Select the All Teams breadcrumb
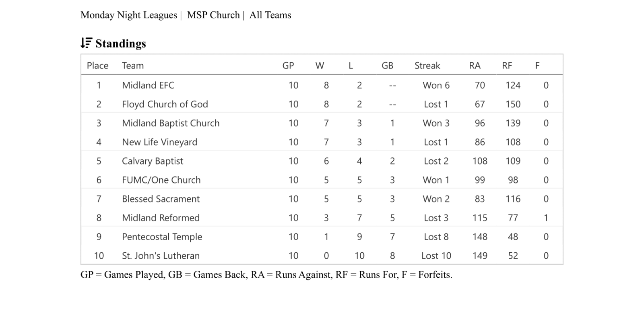This screenshot has height=332, width=644. click(270, 15)
